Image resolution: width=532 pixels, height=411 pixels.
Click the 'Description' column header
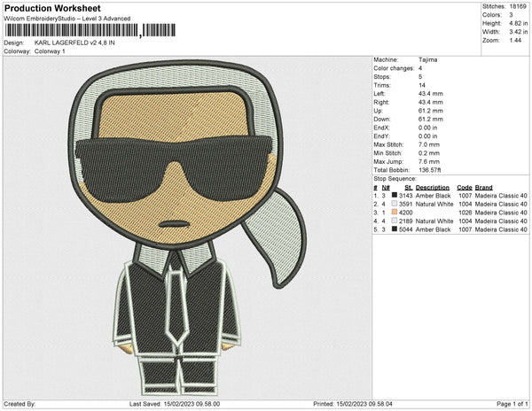pyautogui.click(x=433, y=188)
